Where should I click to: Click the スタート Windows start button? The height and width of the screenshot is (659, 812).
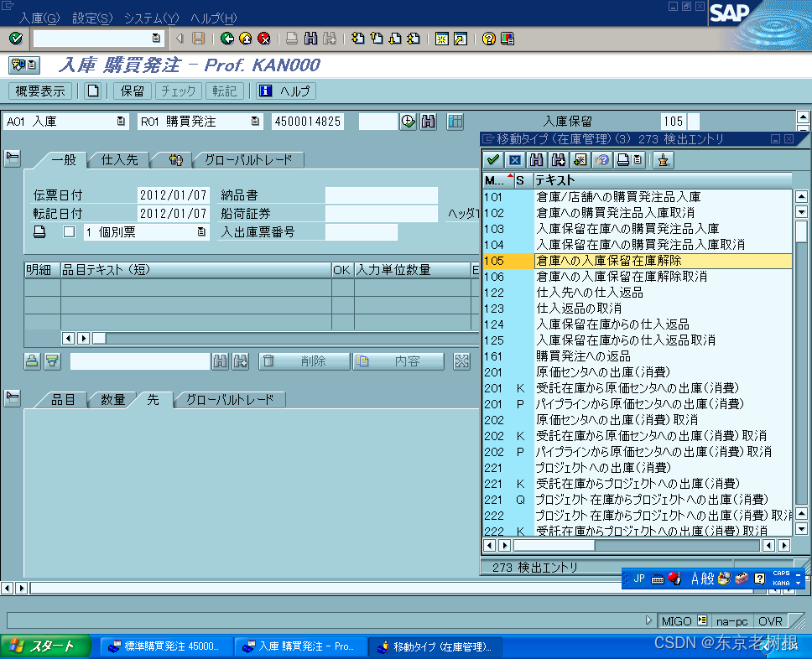pos(45,646)
